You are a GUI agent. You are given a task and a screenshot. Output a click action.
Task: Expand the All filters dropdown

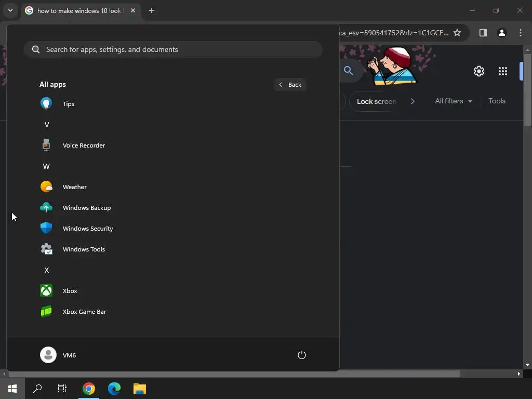(453, 101)
